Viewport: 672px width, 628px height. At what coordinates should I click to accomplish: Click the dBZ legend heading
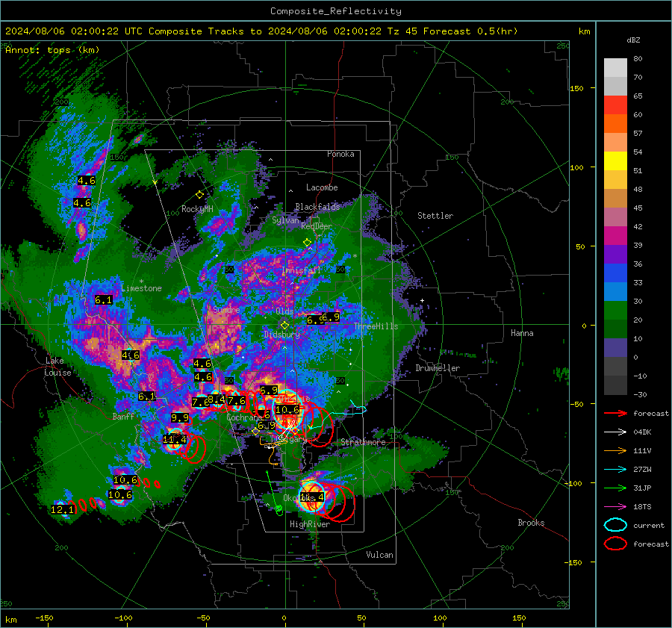(x=633, y=40)
